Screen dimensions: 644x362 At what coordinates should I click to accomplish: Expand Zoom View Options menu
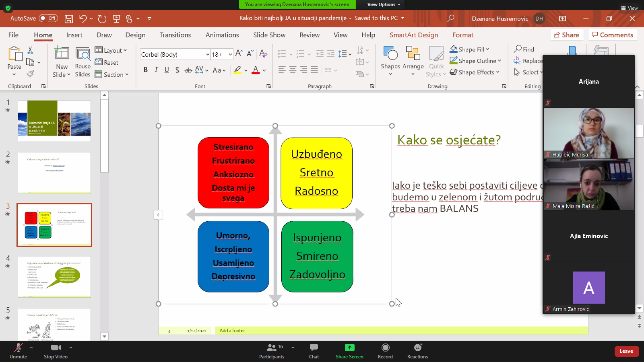[x=384, y=4]
